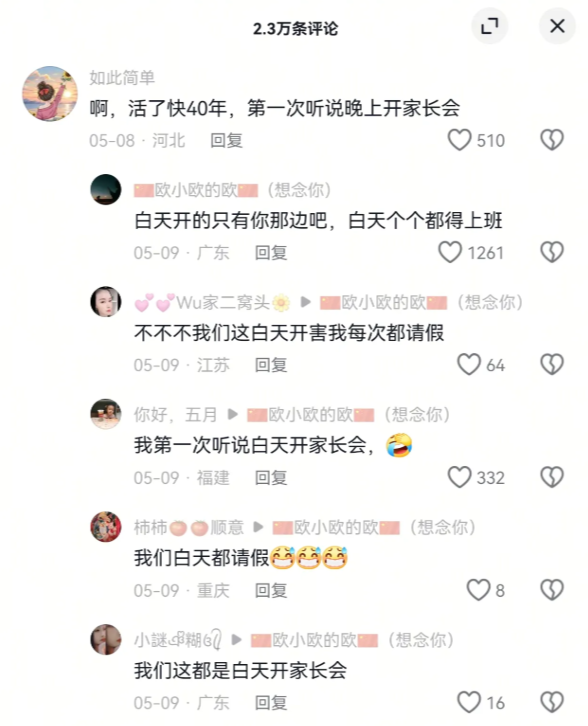Viewport: 588px width, 726px height.
Task: Like the comment with 510 likes
Action: [x=459, y=140]
